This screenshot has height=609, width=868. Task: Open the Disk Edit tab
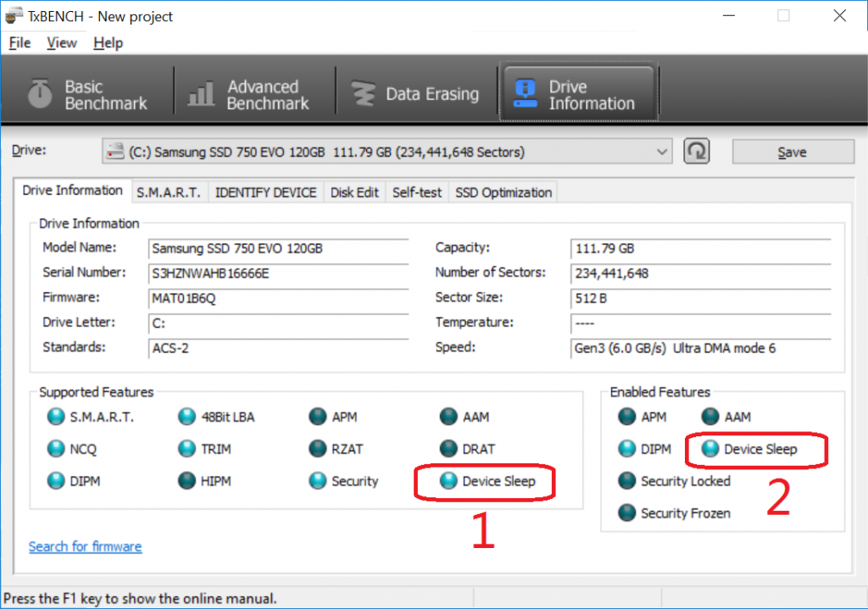click(x=354, y=192)
